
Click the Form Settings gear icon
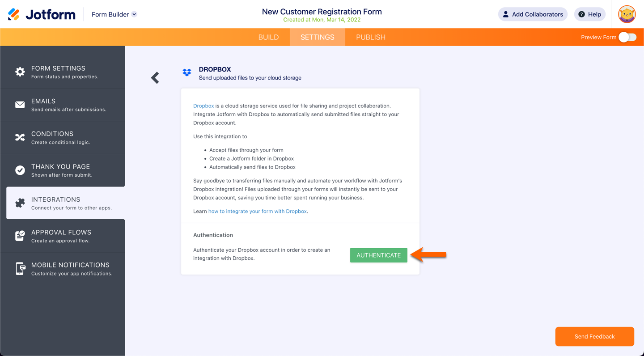click(x=20, y=72)
